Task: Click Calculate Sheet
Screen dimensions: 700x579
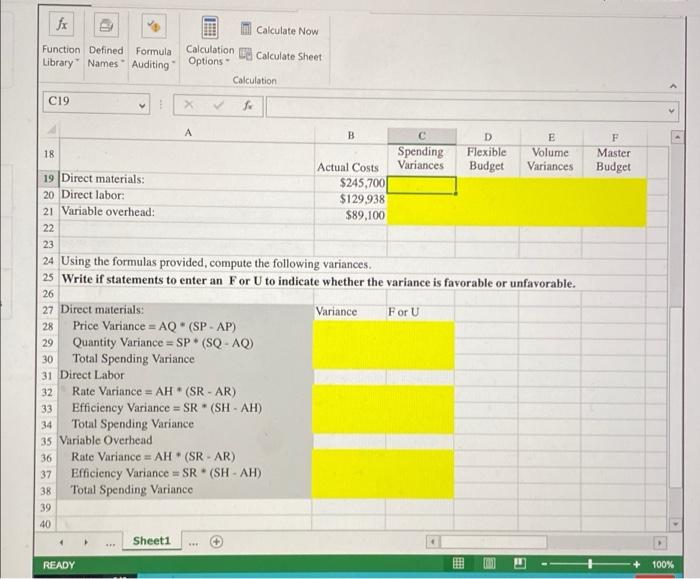Action: [280, 56]
